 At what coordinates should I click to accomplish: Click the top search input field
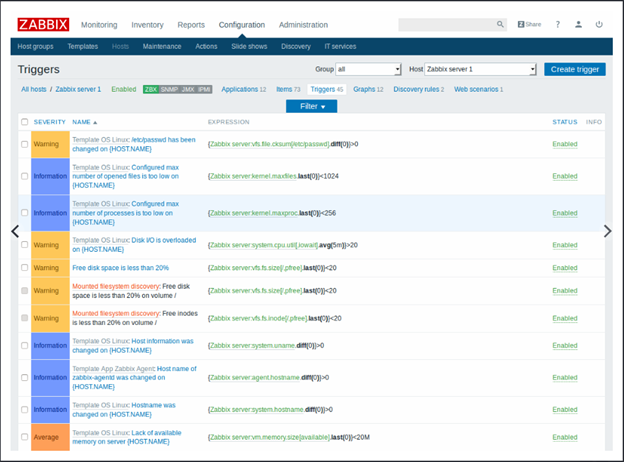[x=447, y=25]
